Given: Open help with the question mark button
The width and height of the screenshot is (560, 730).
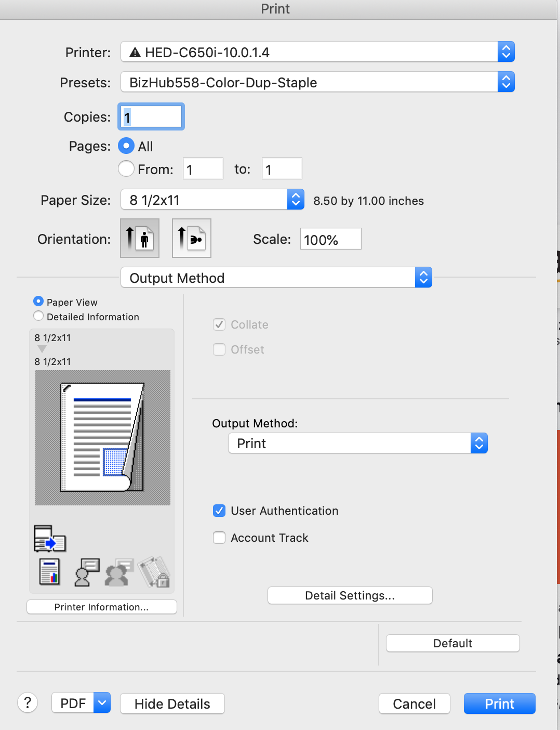Looking at the screenshot, I should click(x=28, y=703).
